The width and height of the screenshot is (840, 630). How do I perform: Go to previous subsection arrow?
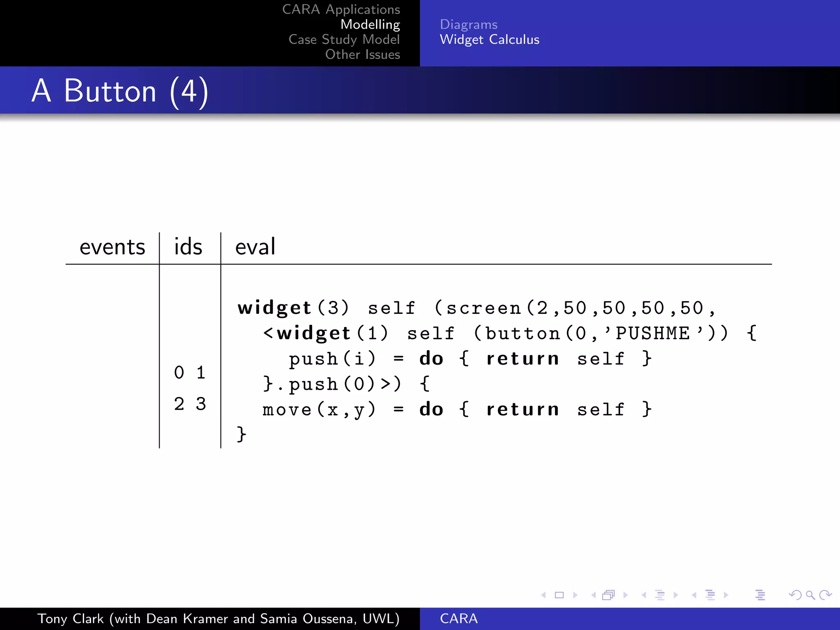pos(644,595)
